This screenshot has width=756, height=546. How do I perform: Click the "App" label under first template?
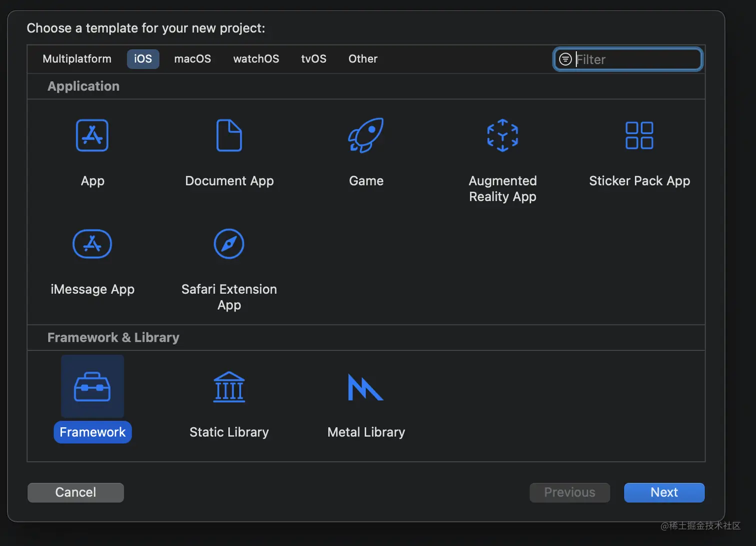click(x=92, y=181)
